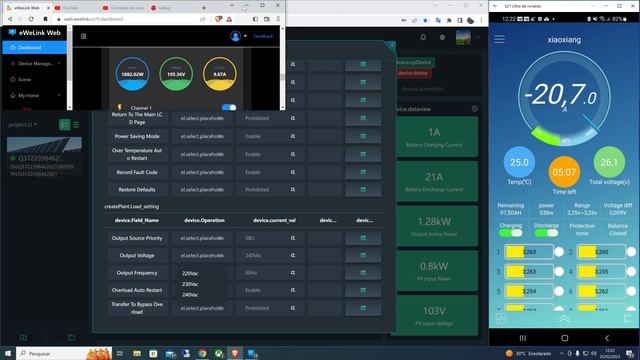The height and width of the screenshot is (360, 640).
Task: Switch to the eWeLink Web browser tab
Action: [27, 7]
